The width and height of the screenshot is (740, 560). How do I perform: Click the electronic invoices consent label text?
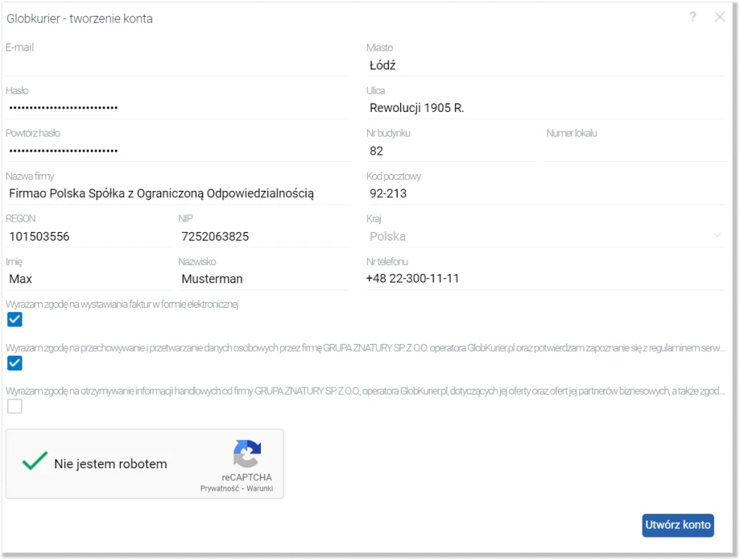pyautogui.click(x=122, y=304)
